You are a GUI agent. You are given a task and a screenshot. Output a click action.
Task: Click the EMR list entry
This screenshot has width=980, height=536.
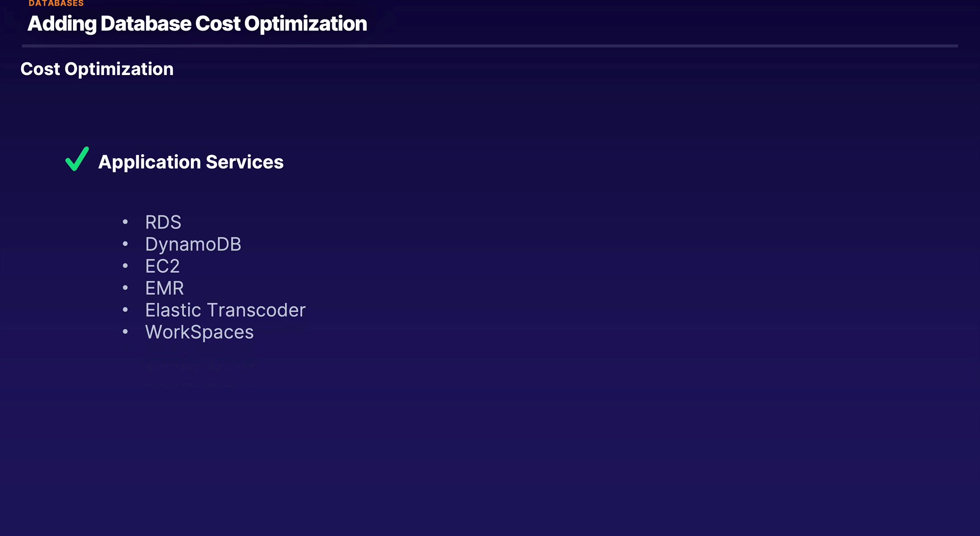[164, 288]
